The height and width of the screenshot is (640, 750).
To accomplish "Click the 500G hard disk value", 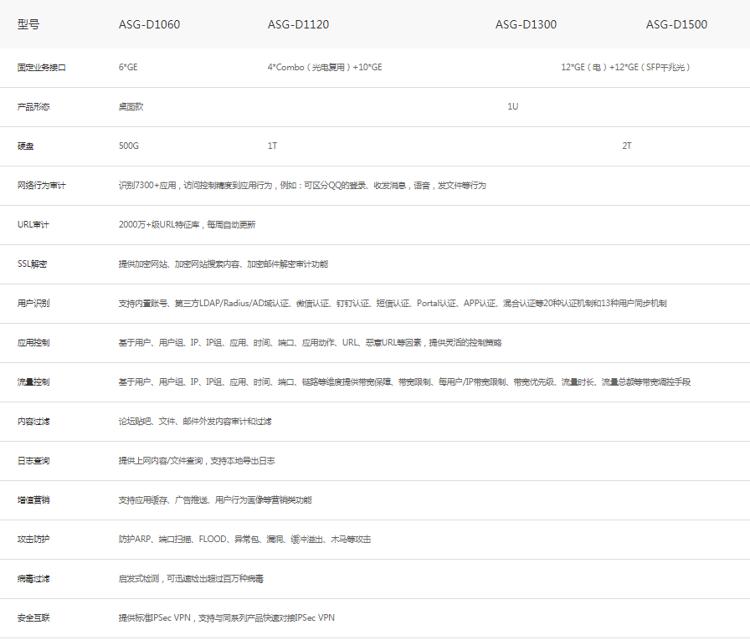I will click(129, 145).
